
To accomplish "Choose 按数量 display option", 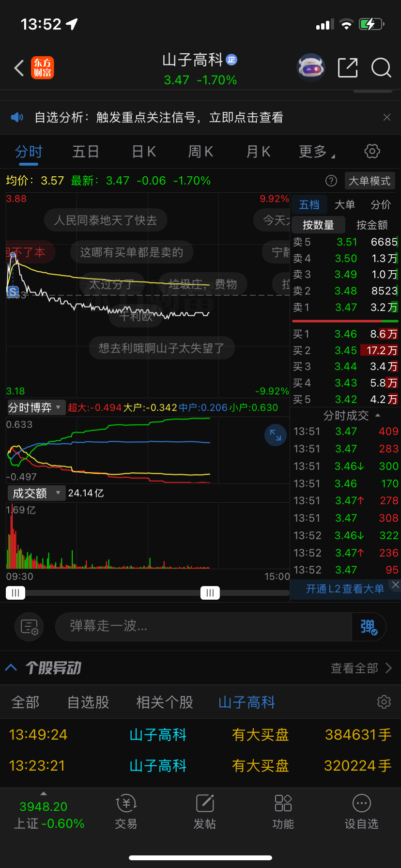I will pos(318,225).
